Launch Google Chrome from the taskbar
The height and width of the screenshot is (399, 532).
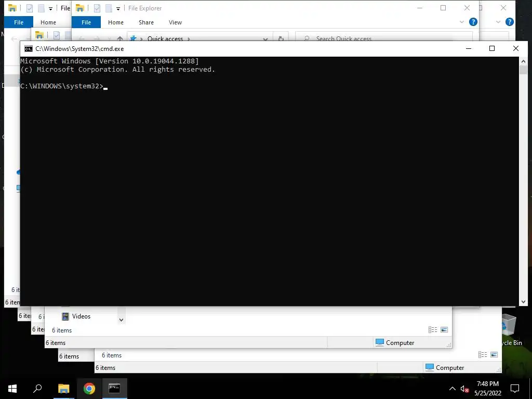[89, 389]
